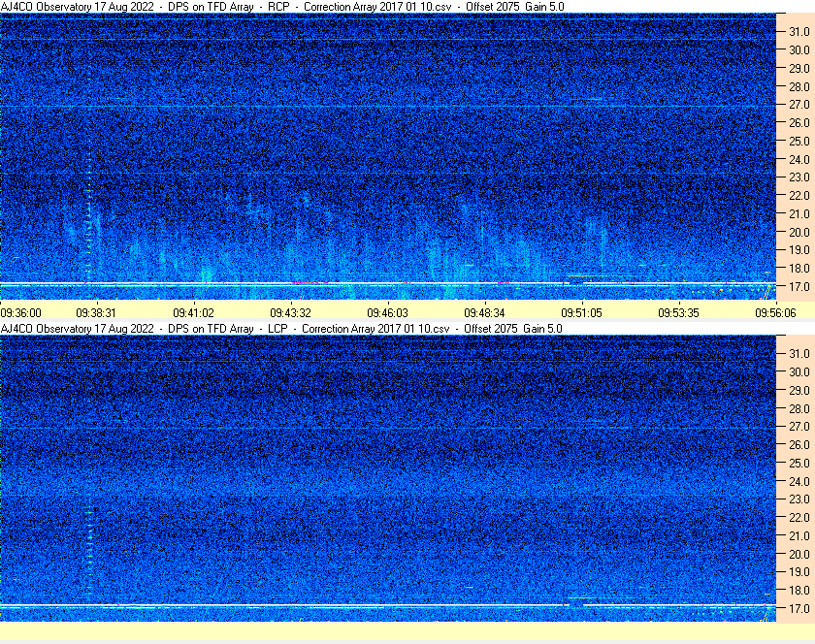Click the 30.0 frequency label in LCP panel

799,371
